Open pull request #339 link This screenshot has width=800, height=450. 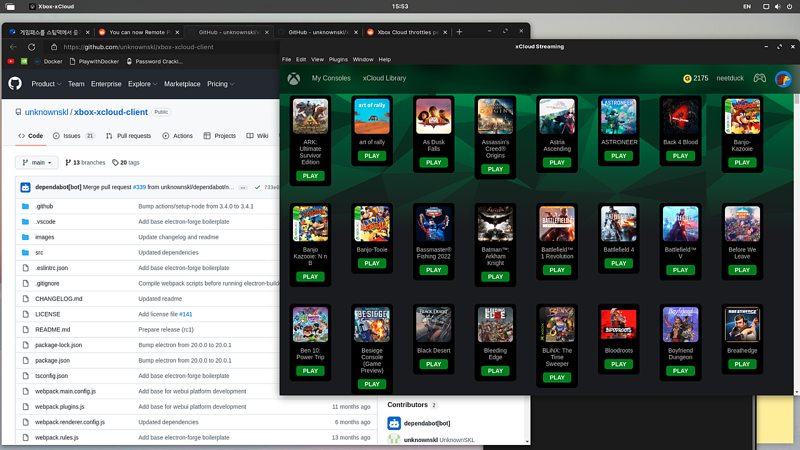coord(139,187)
